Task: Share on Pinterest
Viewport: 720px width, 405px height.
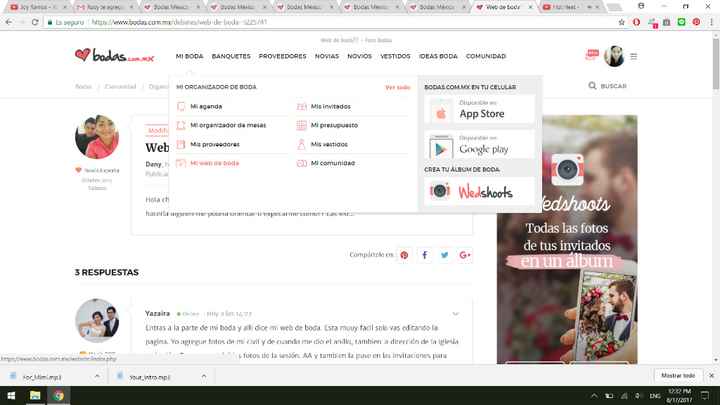Action: [x=404, y=255]
